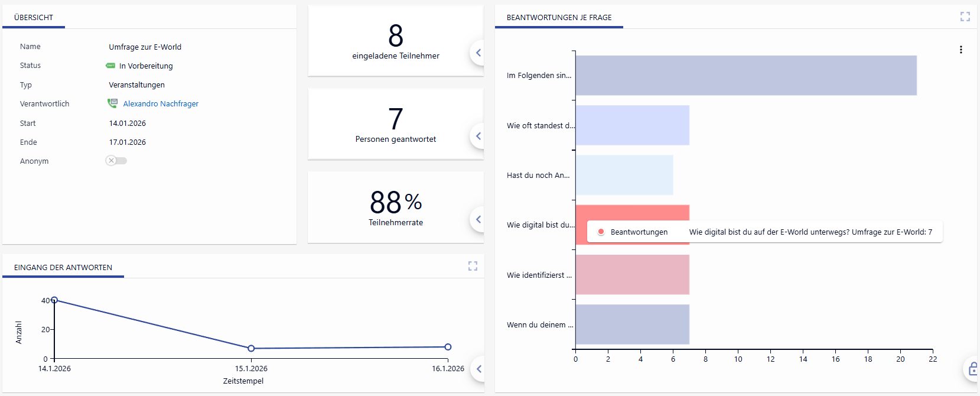Click the 14.1.2026 data point on line chart
The image size is (980, 396).
pyautogui.click(x=54, y=300)
